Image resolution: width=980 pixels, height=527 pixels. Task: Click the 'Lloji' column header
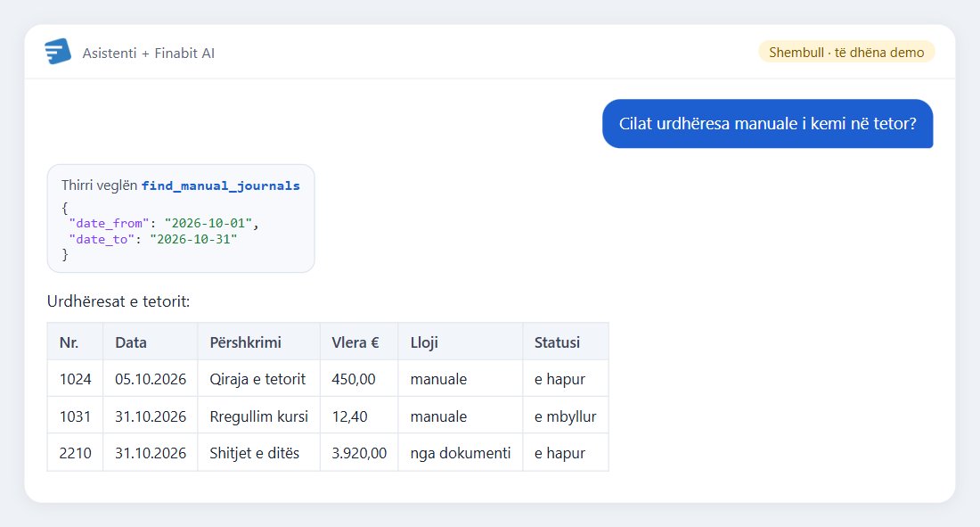tap(460, 342)
